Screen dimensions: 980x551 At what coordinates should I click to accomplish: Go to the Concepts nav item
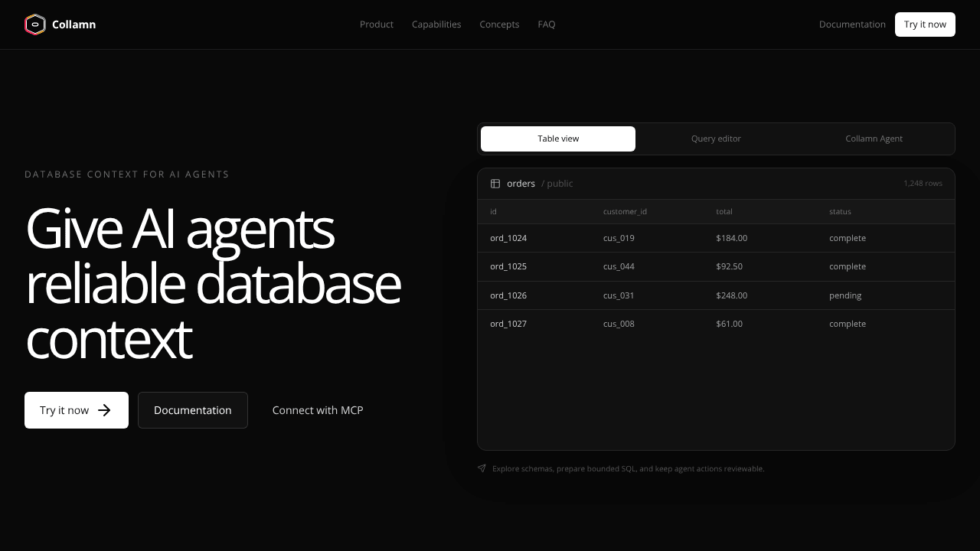(499, 24)
